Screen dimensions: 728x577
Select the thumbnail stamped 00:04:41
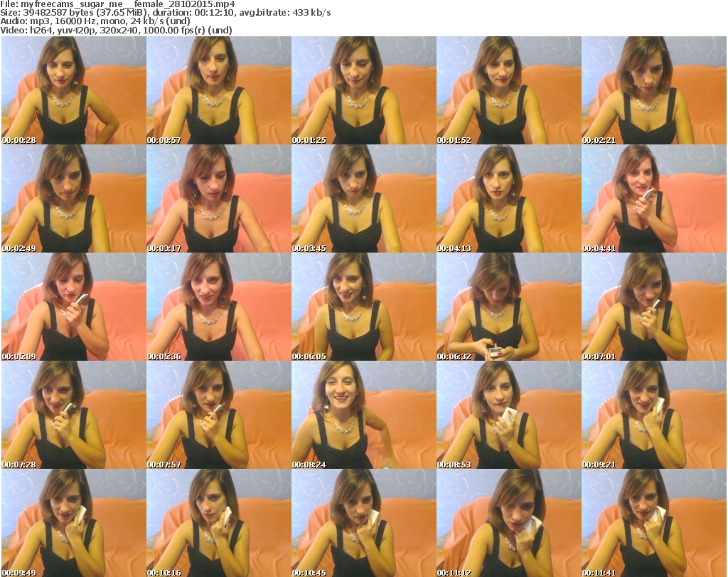tap(654, 198)
